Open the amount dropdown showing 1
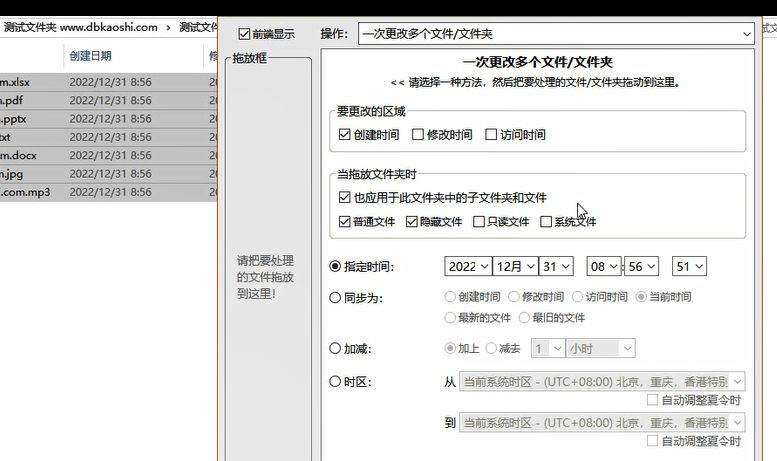The width and height of the screenshot is (777, 461). tap(548, 348)
